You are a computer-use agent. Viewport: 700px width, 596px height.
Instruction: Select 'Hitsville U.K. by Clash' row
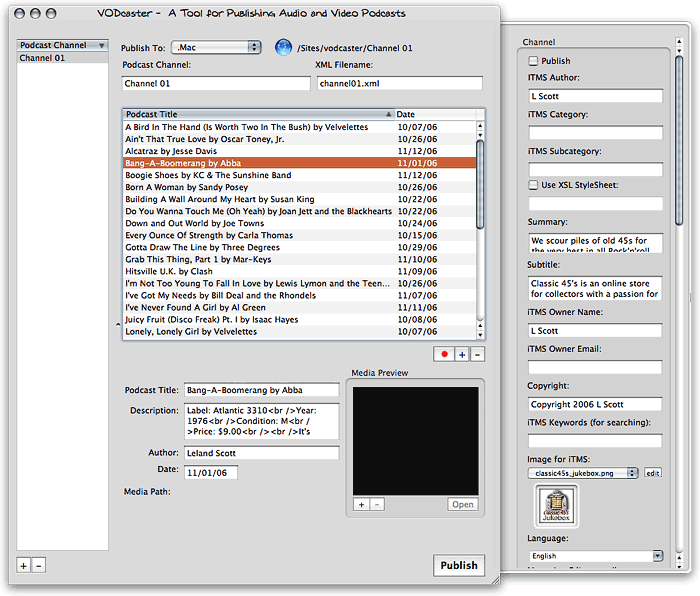[300, 272]
